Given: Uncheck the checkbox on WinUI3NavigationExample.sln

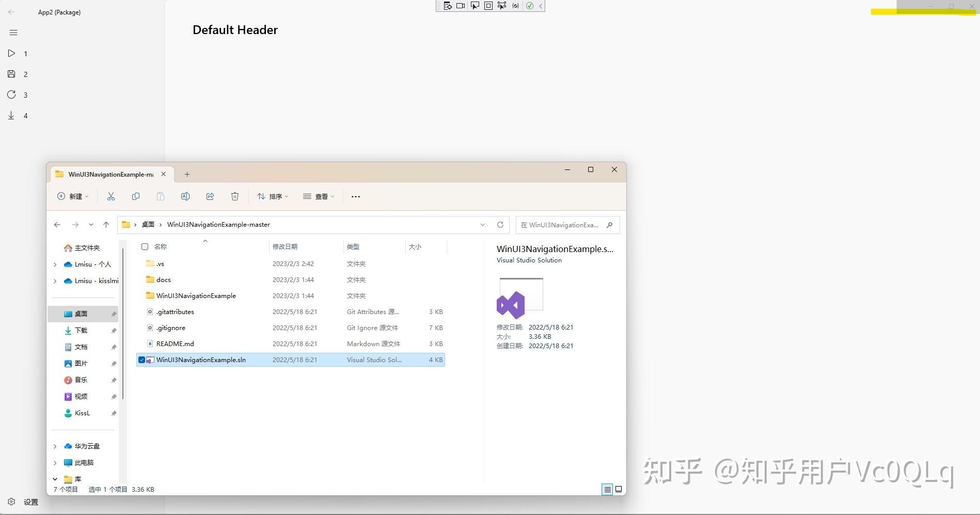Looking at the screenshot, I should click(x=141, y=360).
